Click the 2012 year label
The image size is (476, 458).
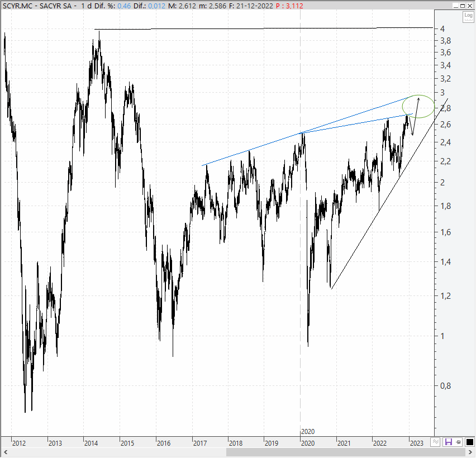coord(19,443)
